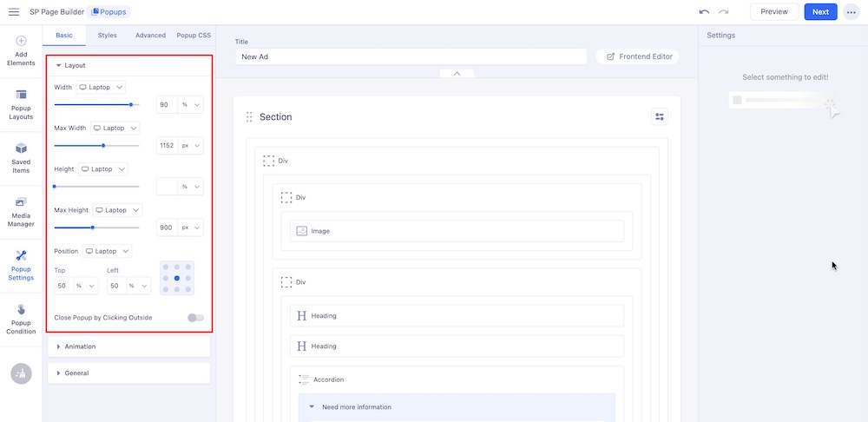This screenshot has width=868, height=422.
Task: Click the Max Height slider handle
Action: [93, 227]
